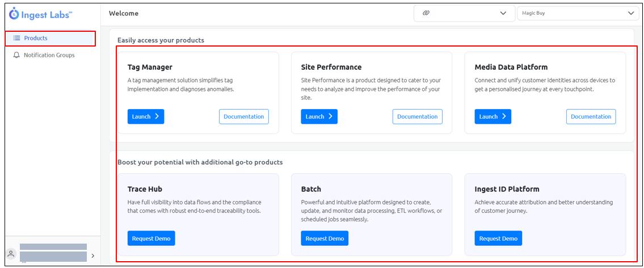Screen dimensions: 644x268
Task: Open Media Data Platform Documentation
Action: [591, 116]
